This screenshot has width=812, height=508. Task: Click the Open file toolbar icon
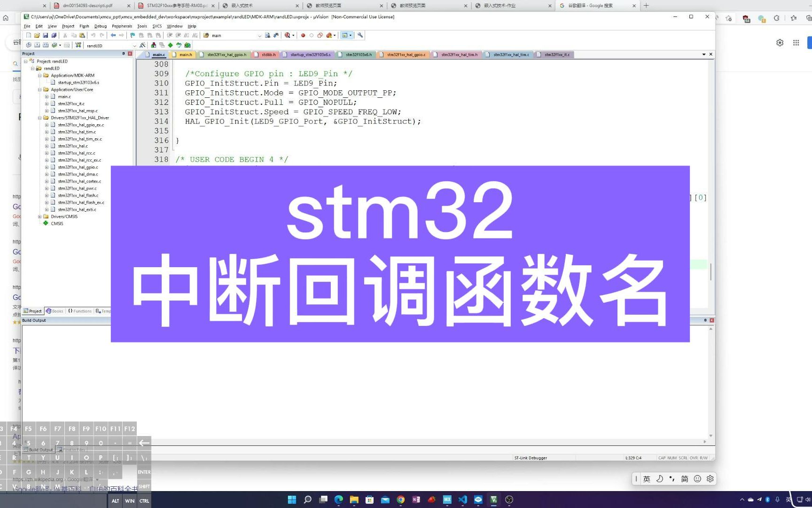[37, 35]
